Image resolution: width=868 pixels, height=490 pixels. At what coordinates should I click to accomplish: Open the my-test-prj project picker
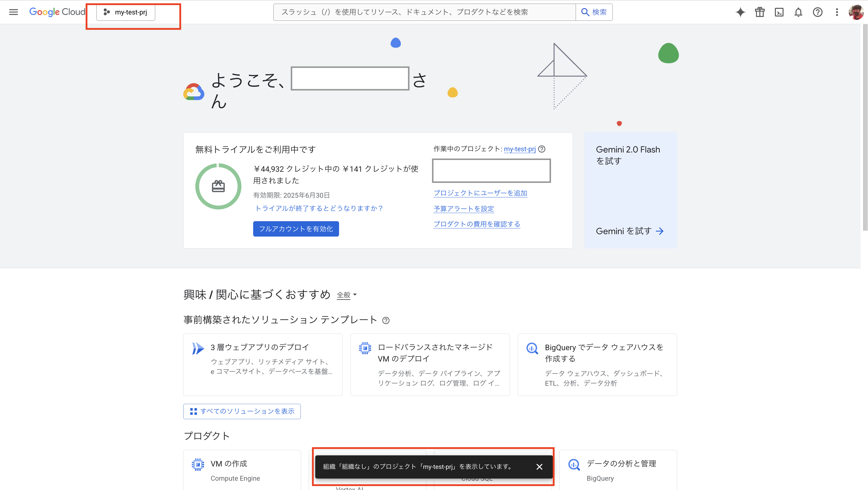coord(125,12)
